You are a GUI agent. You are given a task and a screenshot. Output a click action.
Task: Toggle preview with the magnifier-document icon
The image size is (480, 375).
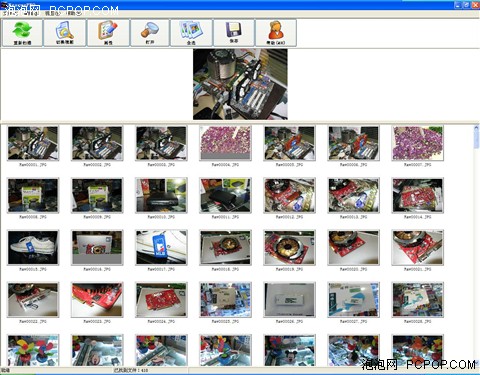coord(65,33)
